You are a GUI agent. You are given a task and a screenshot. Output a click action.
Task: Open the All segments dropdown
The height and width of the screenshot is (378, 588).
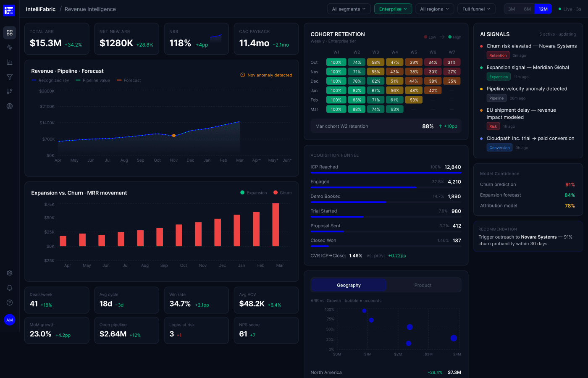pos(349,8)
